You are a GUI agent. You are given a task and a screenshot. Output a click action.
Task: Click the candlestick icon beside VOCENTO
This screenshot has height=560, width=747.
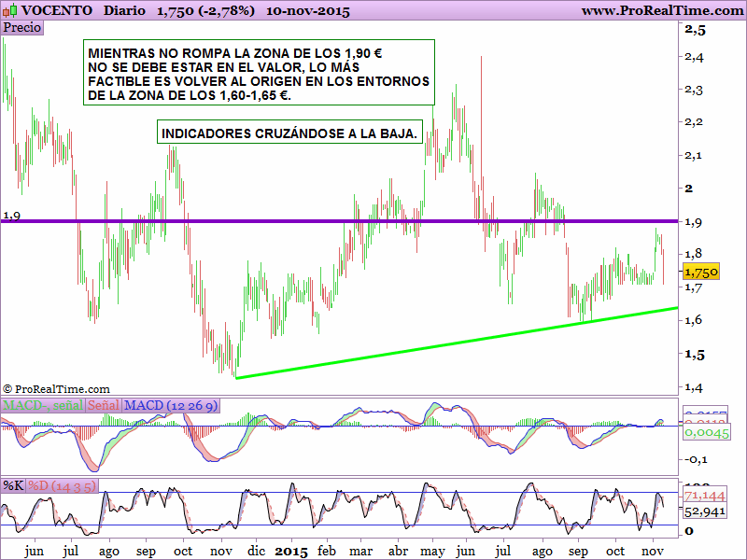[10, 10]
